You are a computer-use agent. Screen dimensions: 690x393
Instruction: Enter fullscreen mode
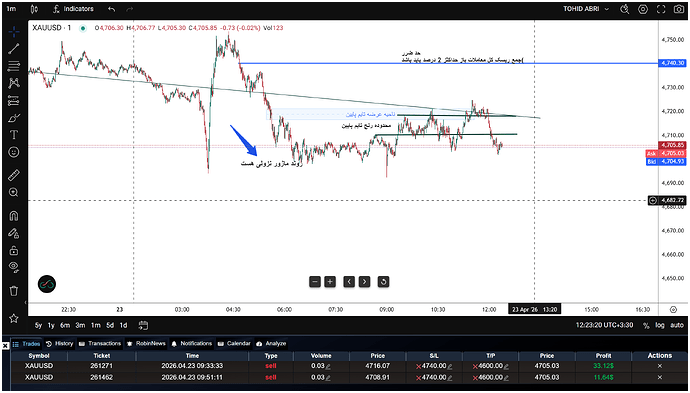tap(661, 9)
